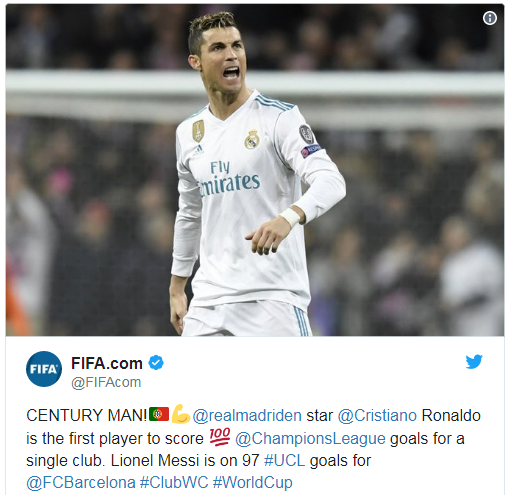The image size is (510, 495).
Task: Open the @FIFAcom handle
Action: pos(106,382)
